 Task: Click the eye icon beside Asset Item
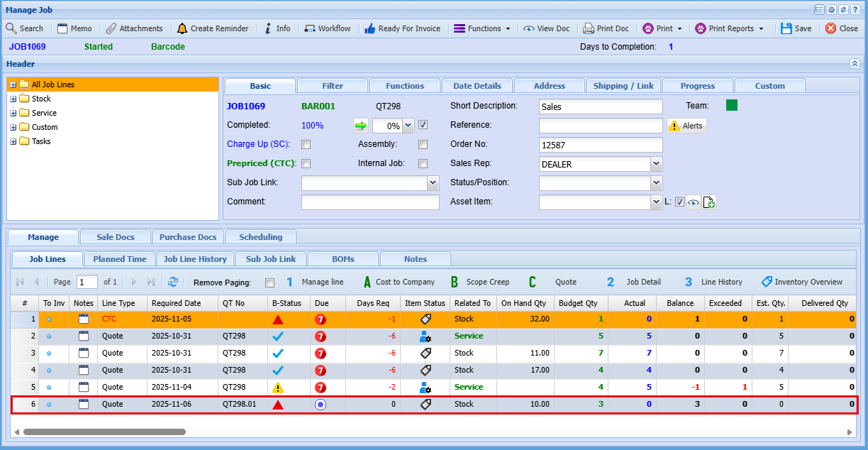(x=694, y=202)
